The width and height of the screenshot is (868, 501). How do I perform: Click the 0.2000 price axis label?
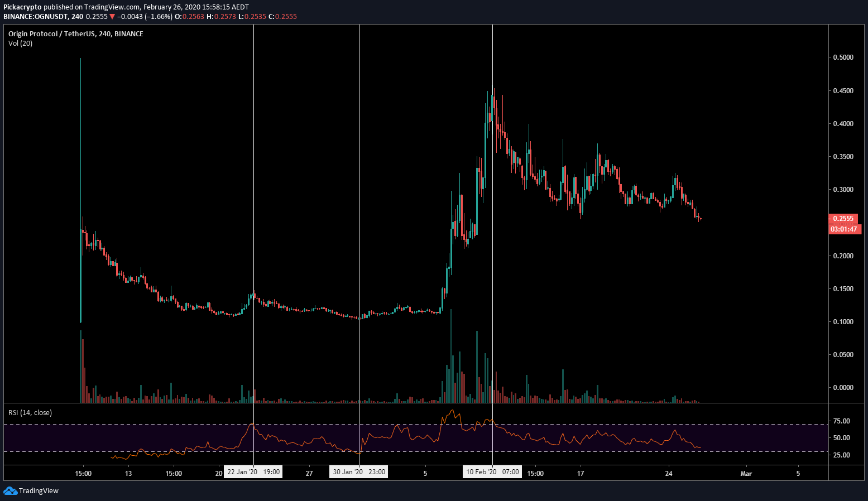pyautogui.click(x=843, y=256)
